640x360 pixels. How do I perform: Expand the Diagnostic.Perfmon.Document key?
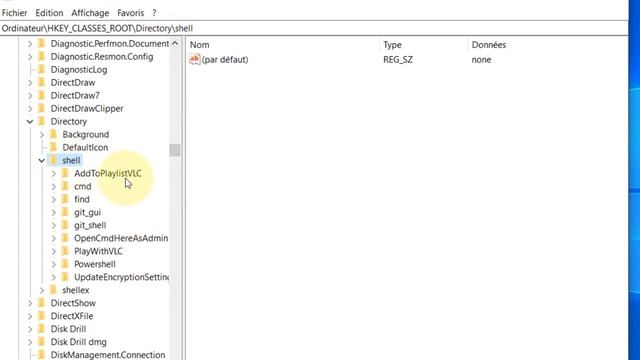30,44
